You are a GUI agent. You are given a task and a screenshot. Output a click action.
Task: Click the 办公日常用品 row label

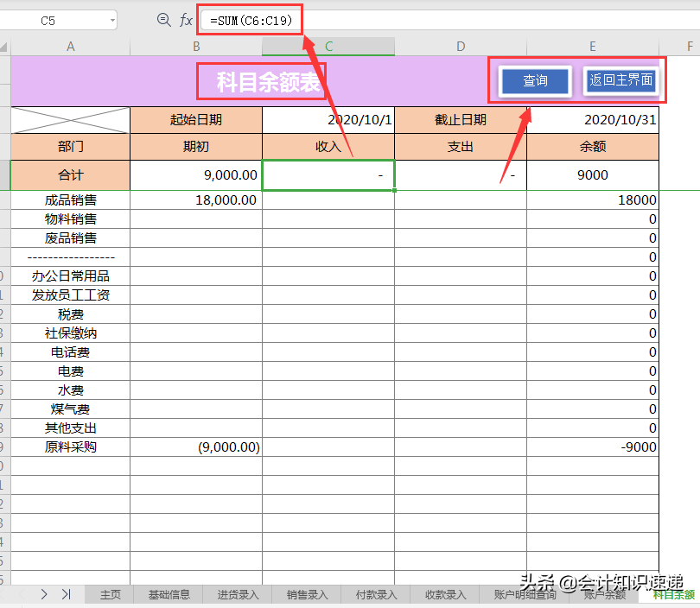click(70, 276)
